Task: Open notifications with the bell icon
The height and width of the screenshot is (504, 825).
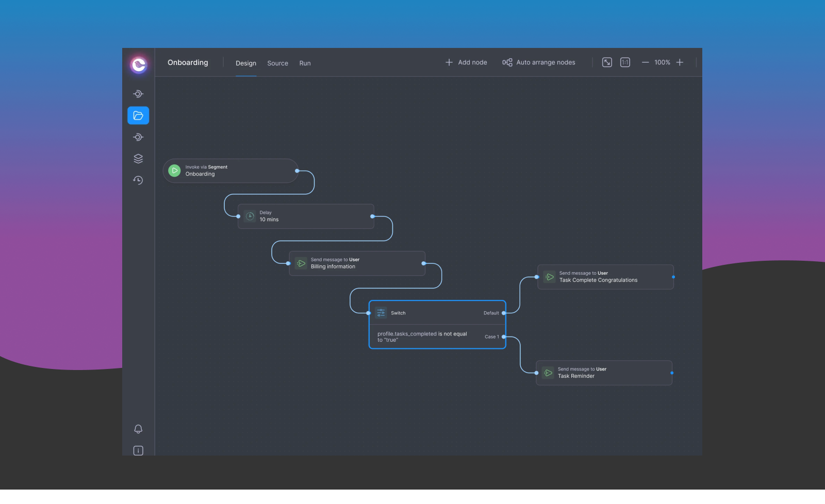Action: (x=138, y=428)
